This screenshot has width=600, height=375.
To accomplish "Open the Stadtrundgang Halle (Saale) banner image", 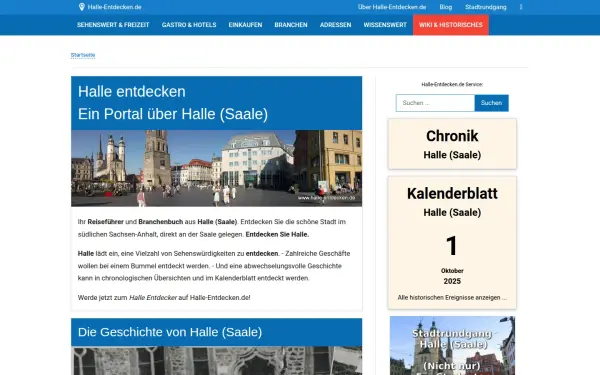I will [x=452, y=346].
